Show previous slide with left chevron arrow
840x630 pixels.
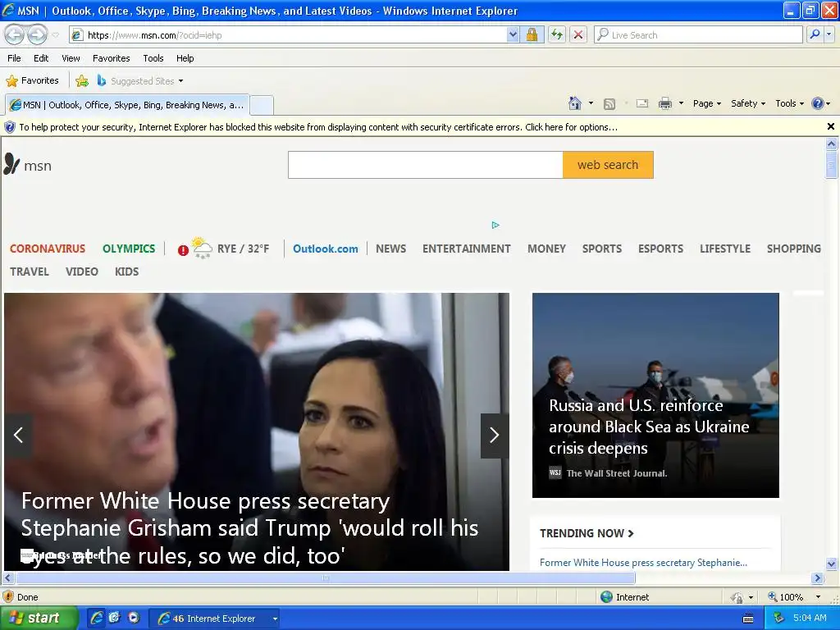pos(18,435)
